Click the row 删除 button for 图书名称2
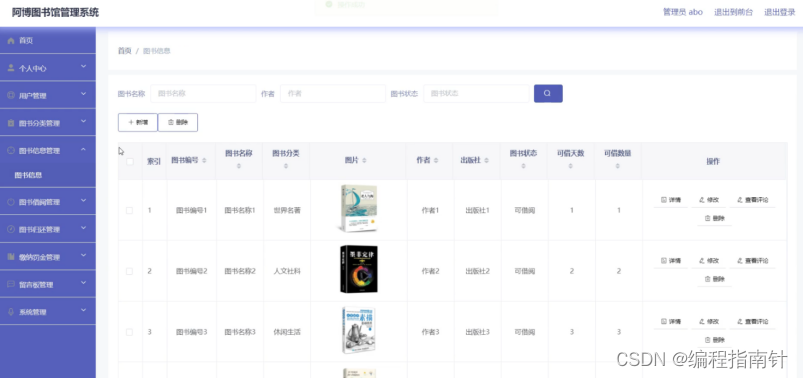The width and height of the screenshot is (803, 378). 714,279
